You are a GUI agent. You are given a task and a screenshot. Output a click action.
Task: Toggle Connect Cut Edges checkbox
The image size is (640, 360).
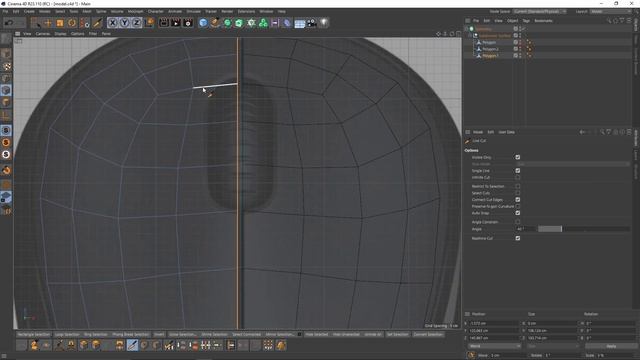(x=518, y=200)
